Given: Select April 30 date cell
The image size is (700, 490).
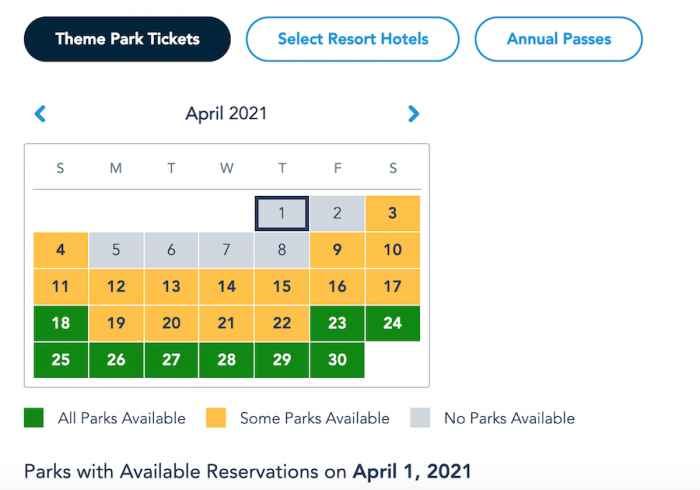Looking at the screenshot, I should coord(337,360).
